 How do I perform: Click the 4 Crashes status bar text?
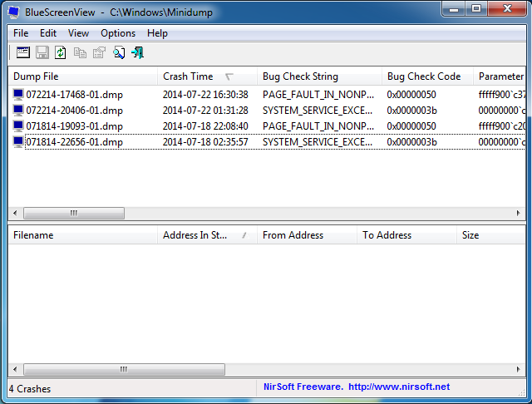(x=30, y=389)
